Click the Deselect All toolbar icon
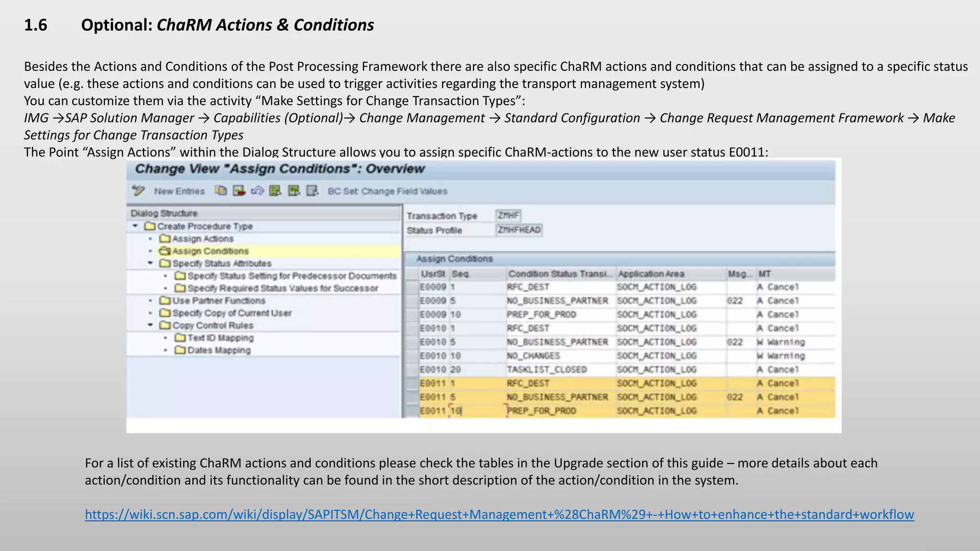Screen dimensions: 980x551 pos(312,191)
